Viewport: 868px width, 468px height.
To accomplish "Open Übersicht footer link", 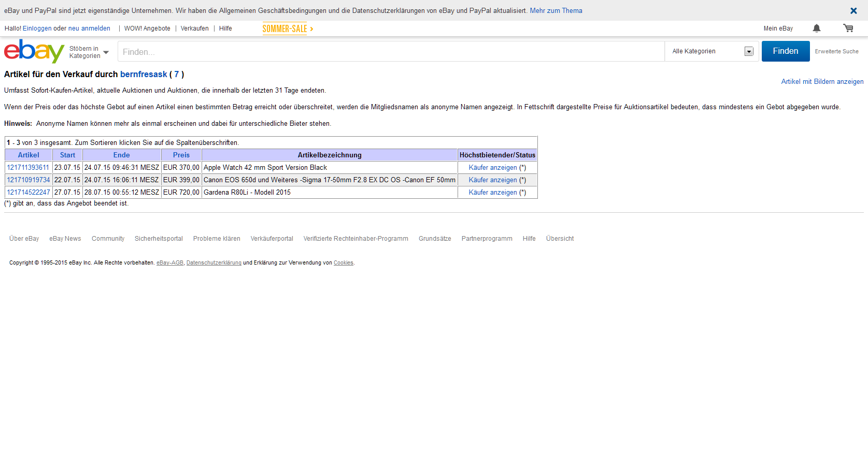I will 560,239.
